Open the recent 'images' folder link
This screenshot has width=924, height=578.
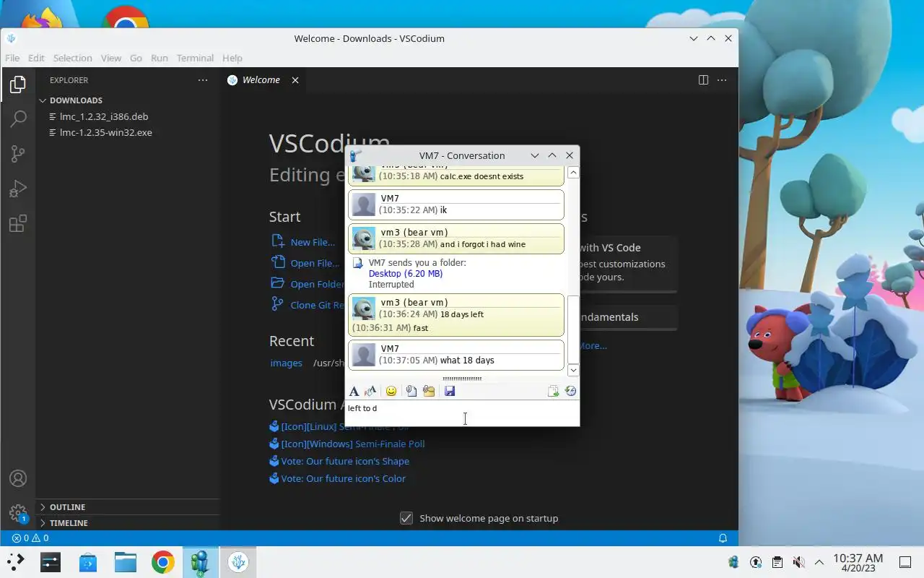(x=286, y=363)
